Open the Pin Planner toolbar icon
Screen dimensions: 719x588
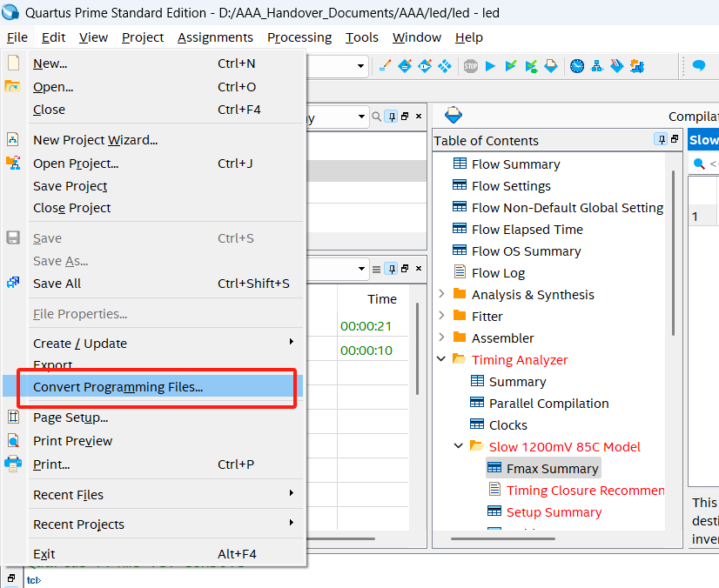pos(425,66)
